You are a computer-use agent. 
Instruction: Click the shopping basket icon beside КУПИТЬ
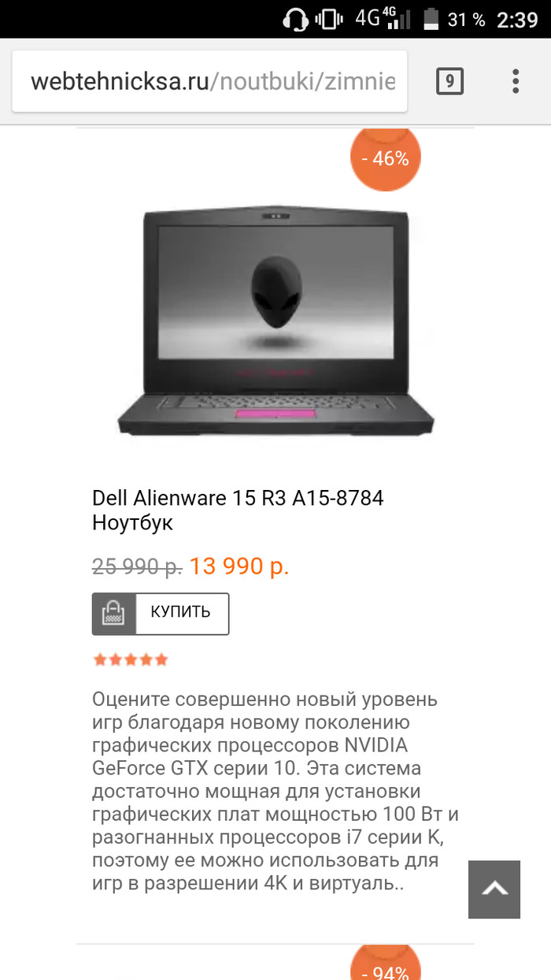pos(114,614)
